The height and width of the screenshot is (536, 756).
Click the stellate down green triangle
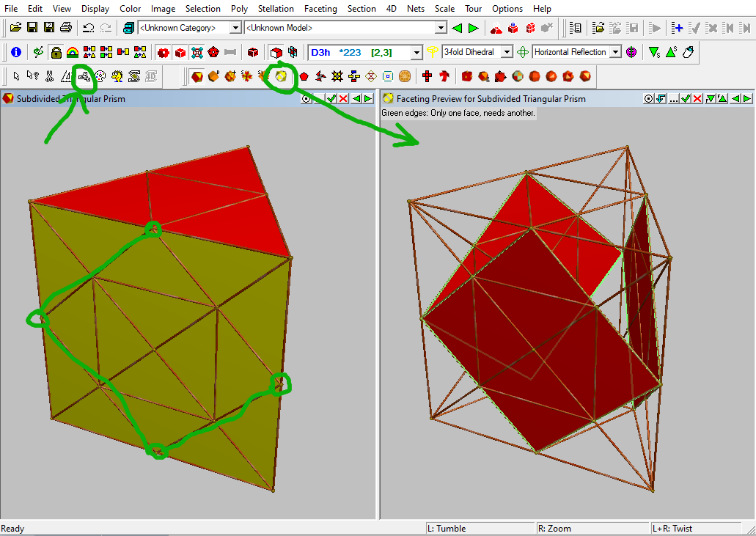654,52
